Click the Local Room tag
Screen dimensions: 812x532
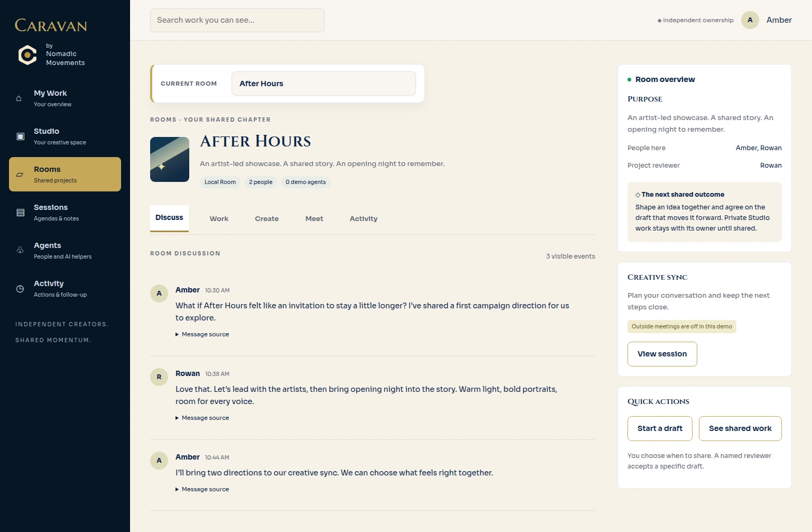tap(220, 182)
